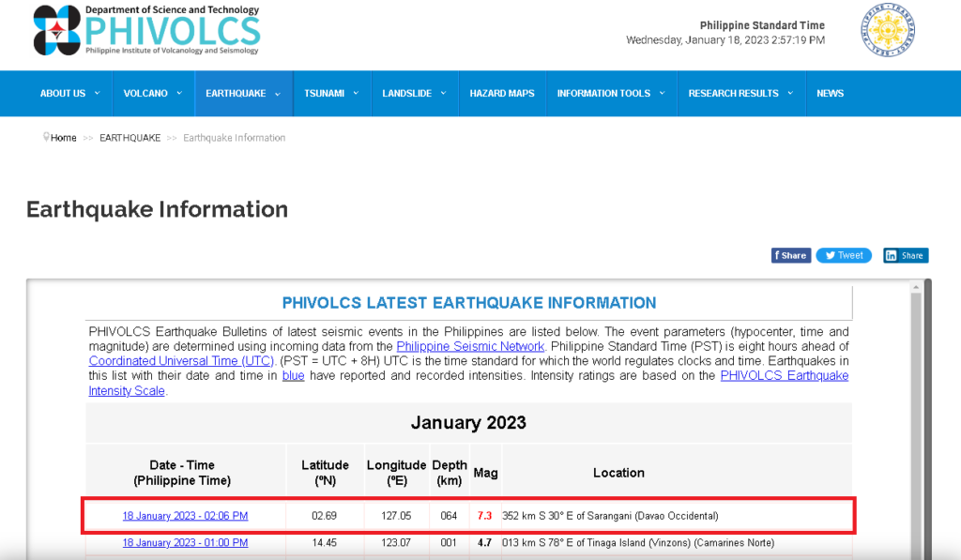Open 18 January 2023 - 01:00 PM bulletin
Screen dimensions: 961x560
[x=185, y=543]
